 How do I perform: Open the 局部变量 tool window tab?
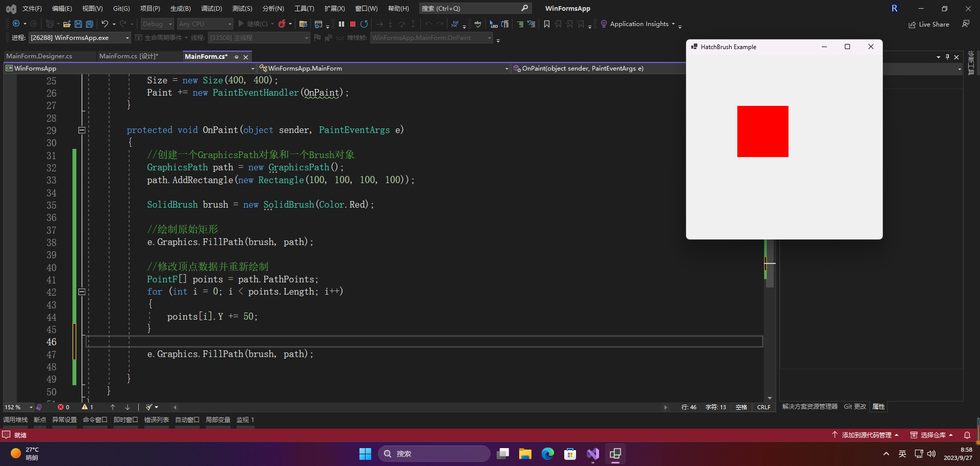tap(218, 419)
